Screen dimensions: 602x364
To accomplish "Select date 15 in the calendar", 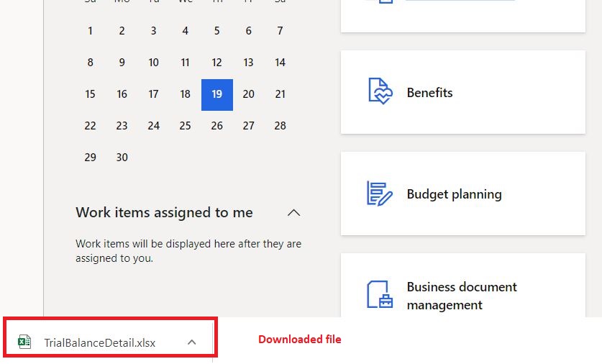I will click(90, 94).
